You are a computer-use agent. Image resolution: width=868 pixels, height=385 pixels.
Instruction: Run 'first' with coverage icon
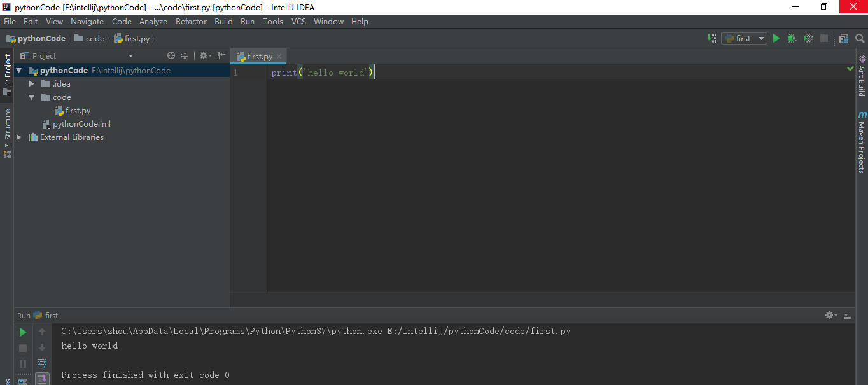point(808,38)
